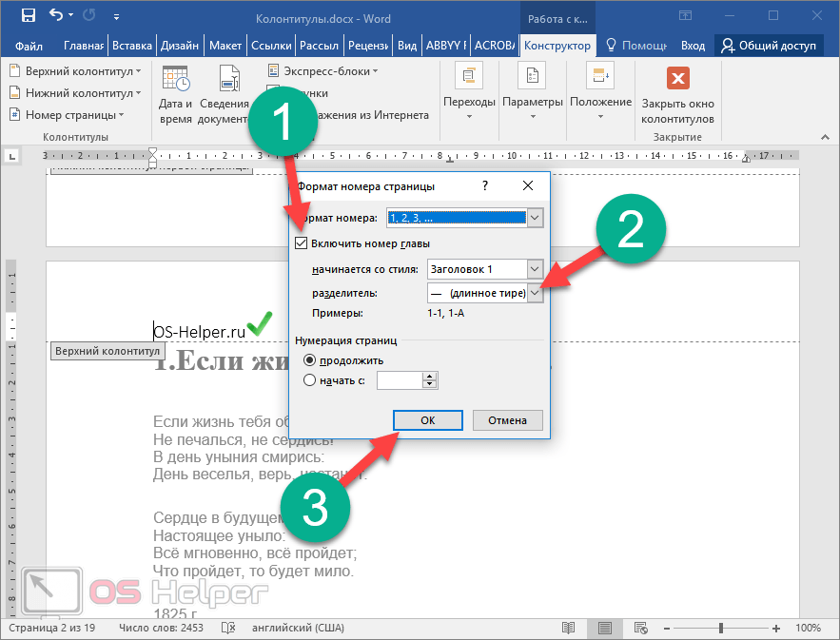
Task: Click the начать с number field
Action: coord(400,380)
